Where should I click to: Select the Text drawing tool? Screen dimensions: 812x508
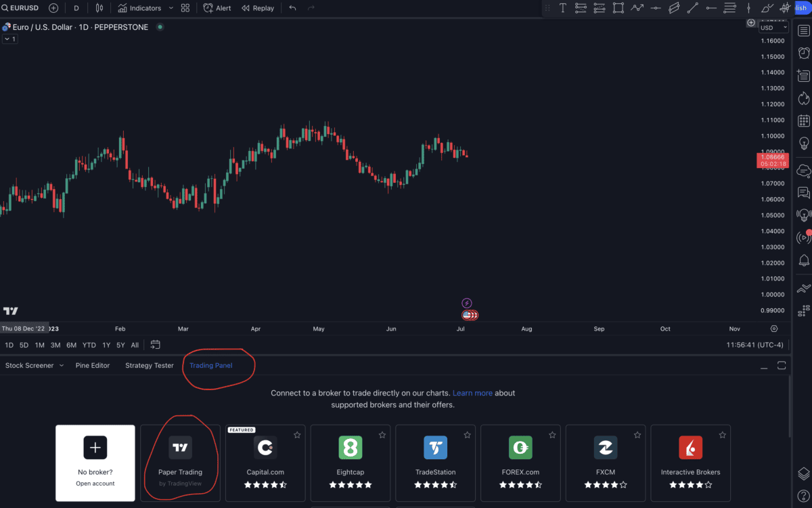(562, 8)
